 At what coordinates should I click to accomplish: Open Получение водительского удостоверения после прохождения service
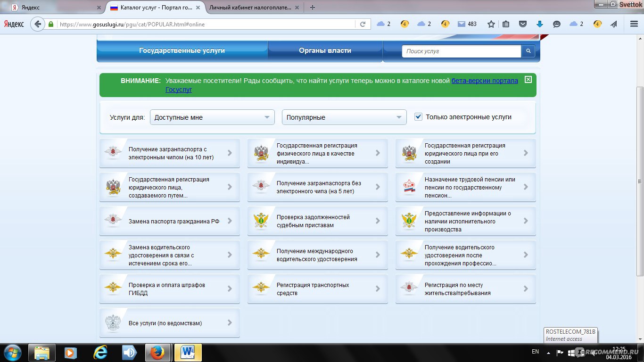(466, 255)
